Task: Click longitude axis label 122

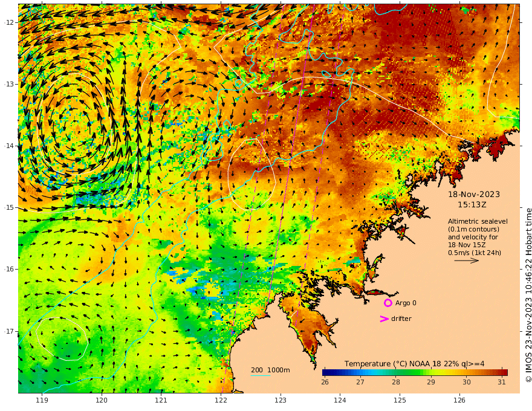Action: click(x=221, y=400)
